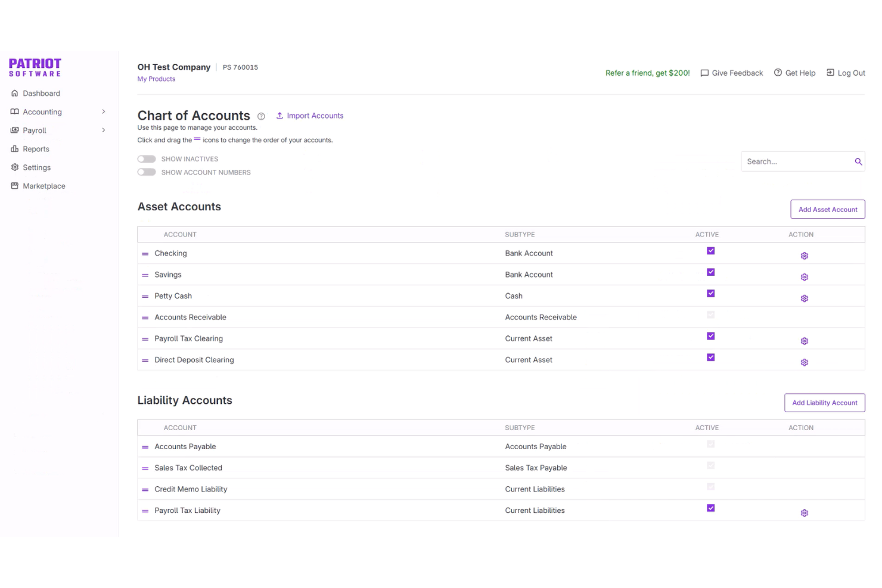
Task: Open Marketplace from the sidebar
Action: pyautogui.click(x=44, y=185)
